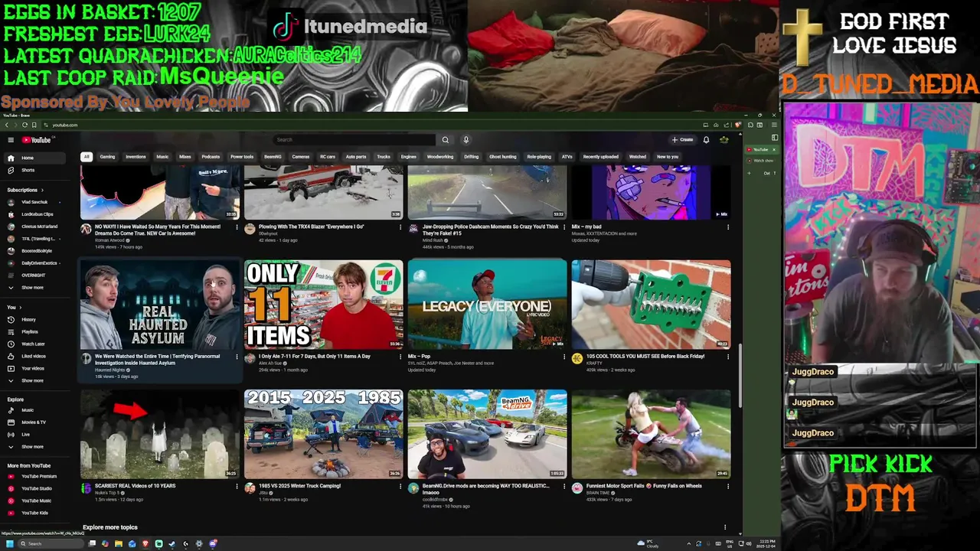Click the Create button
980x551 pixels.
coord(683,140)
